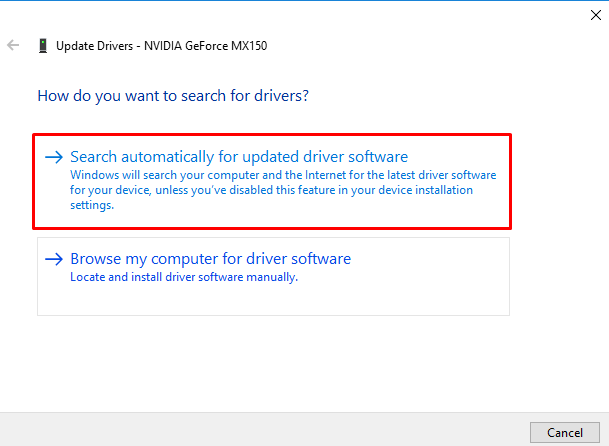Click empty space right of Search automatically title
This screenshot has height=446, width=609.
[460, 157]
